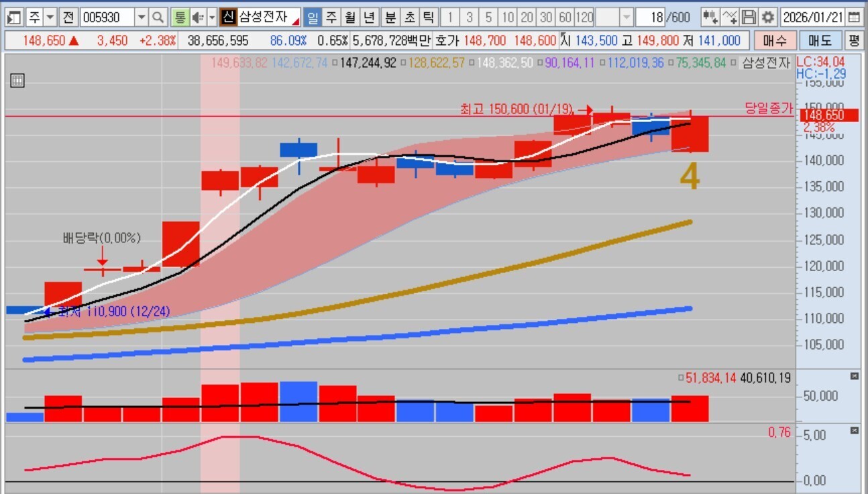Close the oscillator panel with its x icon
The image size is (868, 494).
coord(854,430)
